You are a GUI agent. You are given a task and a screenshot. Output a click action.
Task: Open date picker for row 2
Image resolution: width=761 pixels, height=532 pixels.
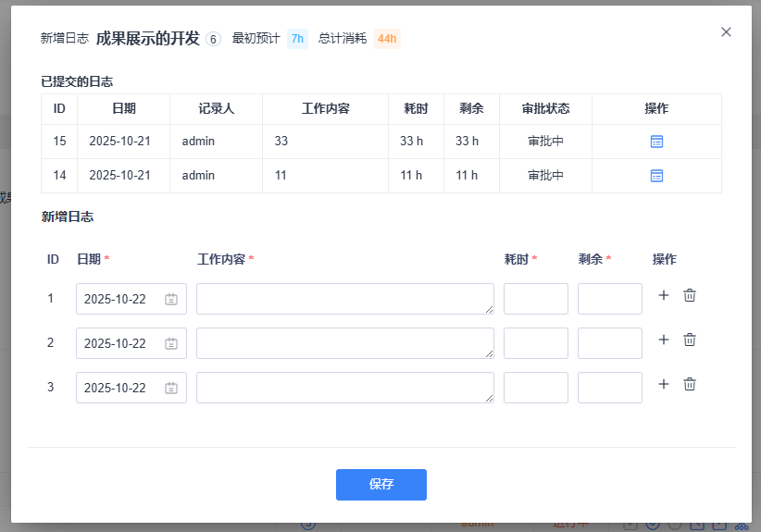pos(131,343)
